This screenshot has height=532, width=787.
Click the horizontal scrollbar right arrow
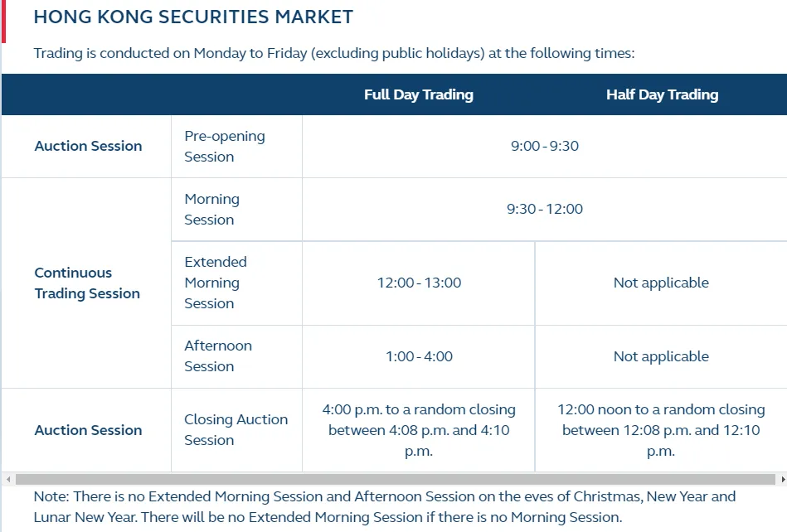(783, 479)
